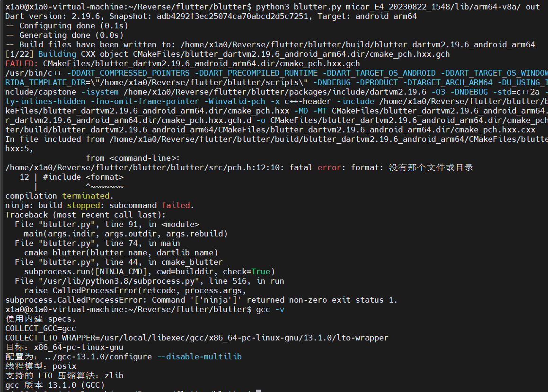Click 'Dart version: 2.19.6' text
This screenshot has width=548, height=392.
[54, 17]
